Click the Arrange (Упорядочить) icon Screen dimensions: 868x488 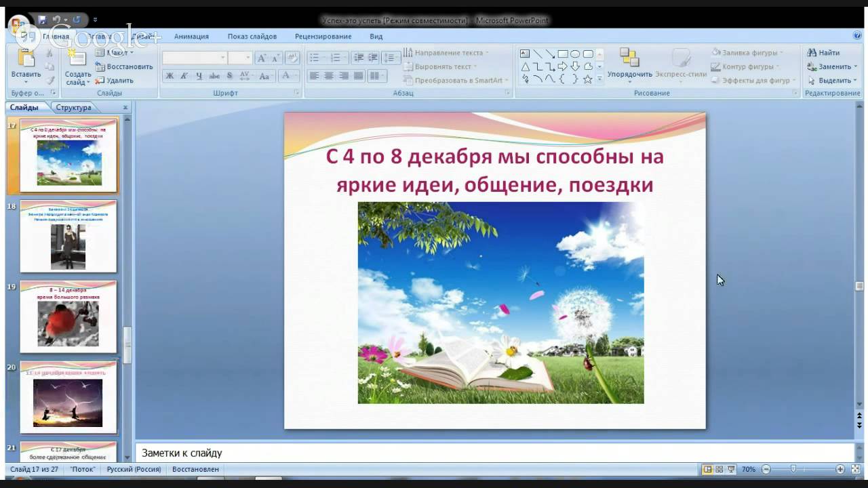(629, 58)
